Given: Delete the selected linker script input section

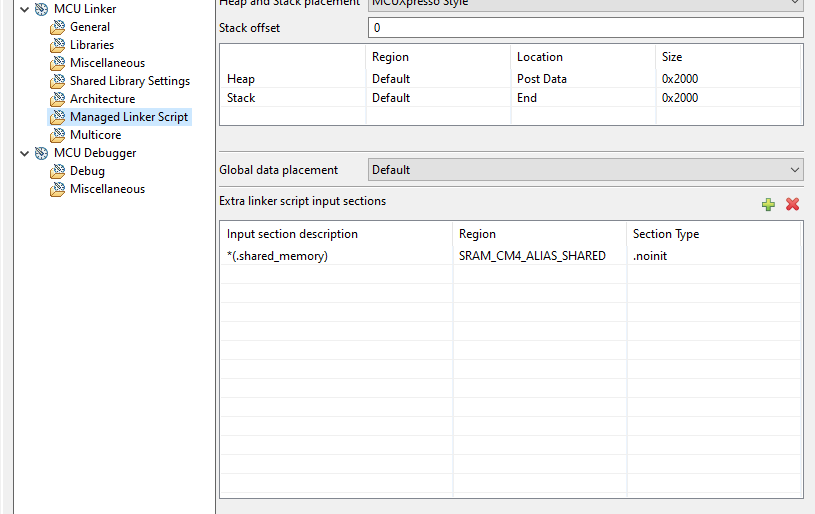Looking at the screenshot, I should coord(792,204).
